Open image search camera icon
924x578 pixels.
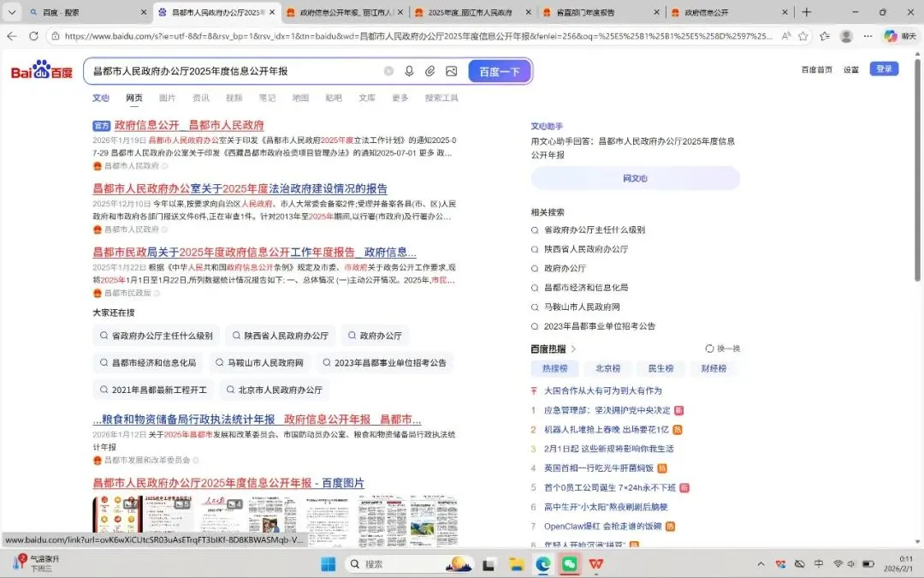pos(452,71)
